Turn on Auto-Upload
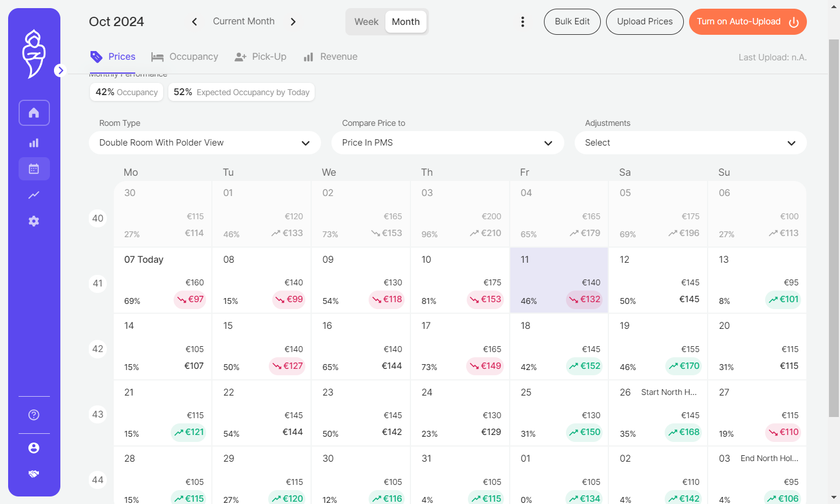The width and height of the screenshot is (840, 504). point(748,21)
